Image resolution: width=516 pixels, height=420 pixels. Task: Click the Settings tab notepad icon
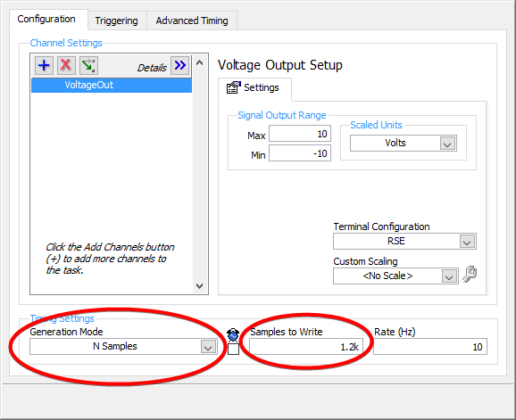click(x=233, y=87)
